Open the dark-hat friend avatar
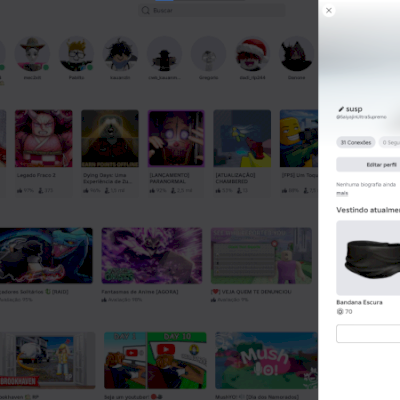 (x=164, y=54)
